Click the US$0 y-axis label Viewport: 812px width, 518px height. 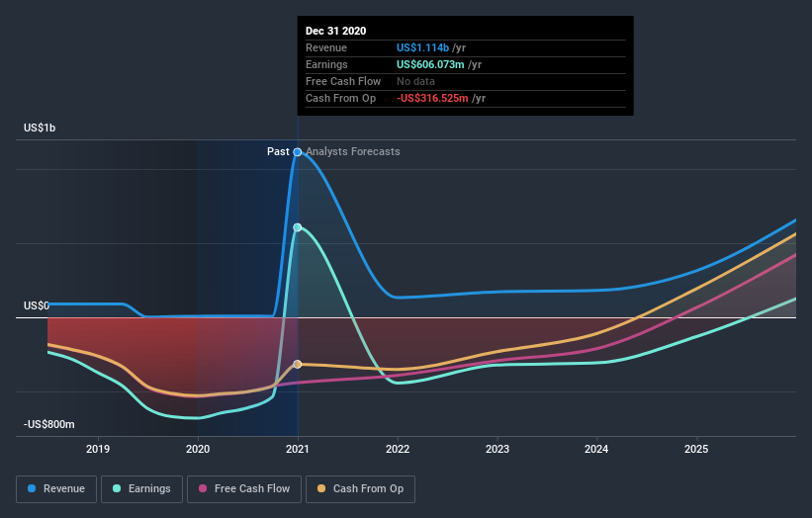(x=37, y=305)
